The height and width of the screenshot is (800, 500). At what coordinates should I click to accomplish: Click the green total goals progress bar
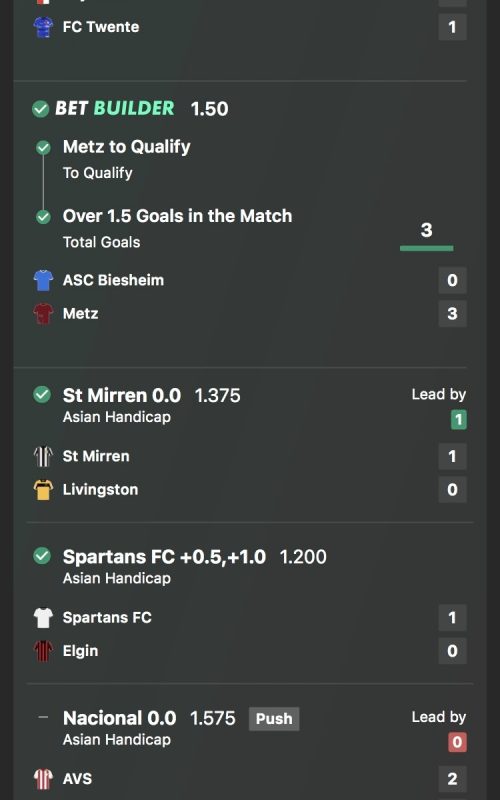point(427,248)
